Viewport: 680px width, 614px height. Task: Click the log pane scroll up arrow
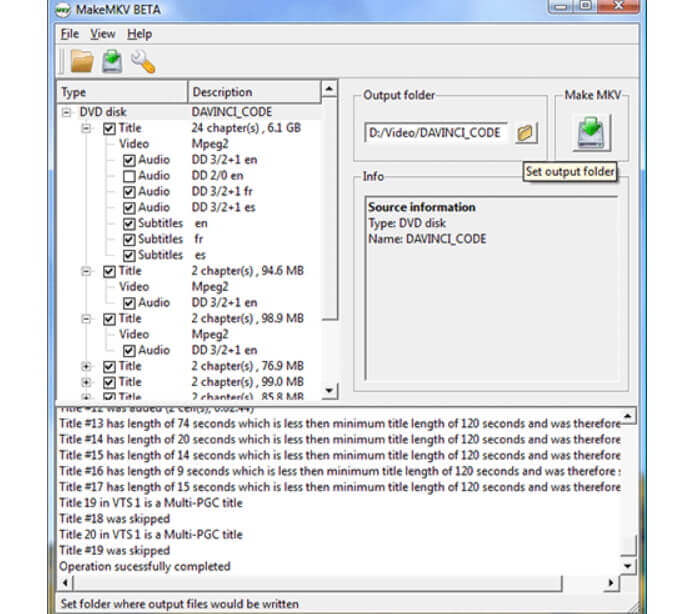tap(628, 416)
